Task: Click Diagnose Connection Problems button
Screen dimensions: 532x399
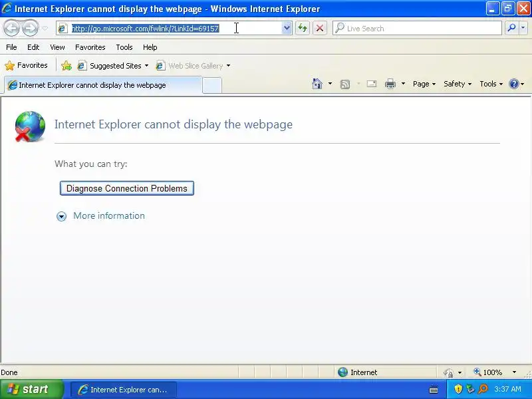Action: [x=127, y=188]
